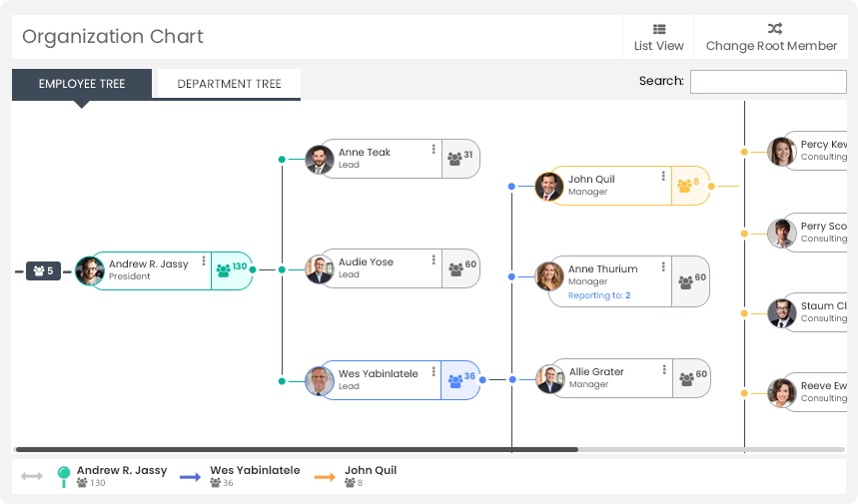
Task: Open John Quil's three-dot options menu
Action: [x=663, y=176]
